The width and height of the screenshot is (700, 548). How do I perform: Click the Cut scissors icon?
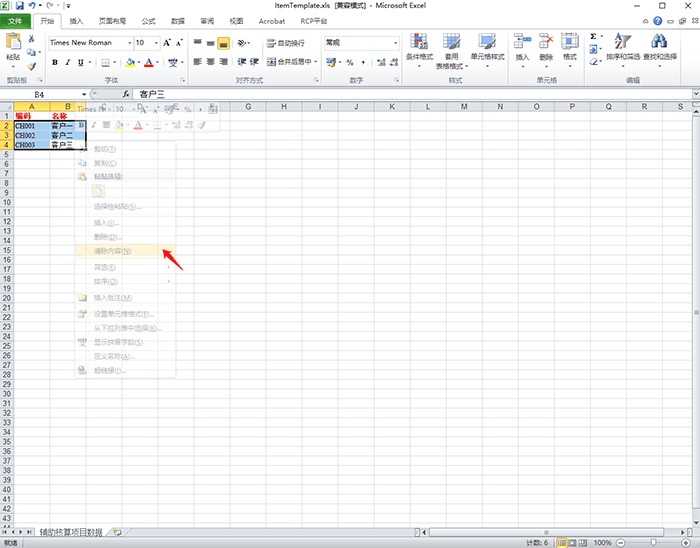(31, 39)
